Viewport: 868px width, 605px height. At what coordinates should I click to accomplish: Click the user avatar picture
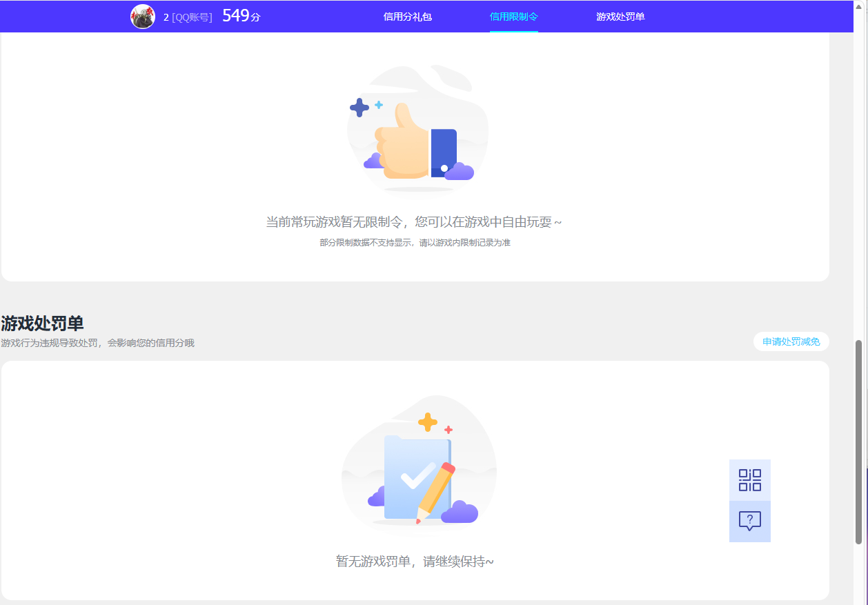point(143,17)
